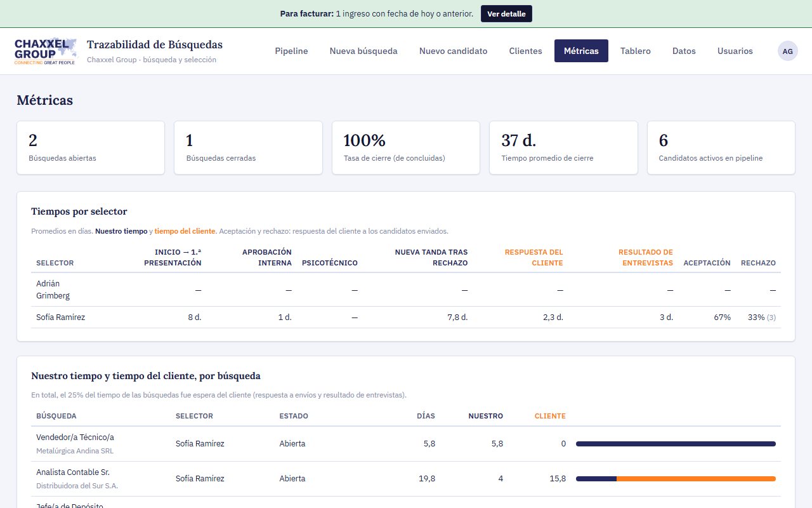Switch to the Clientes tab
The image size is (812, 508).
click(x=525, y=51)
